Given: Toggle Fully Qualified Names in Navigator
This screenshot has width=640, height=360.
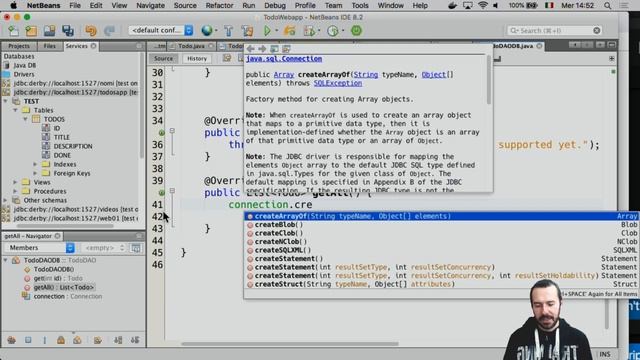Looking at the screenshot, I should (x=98, y=340).
